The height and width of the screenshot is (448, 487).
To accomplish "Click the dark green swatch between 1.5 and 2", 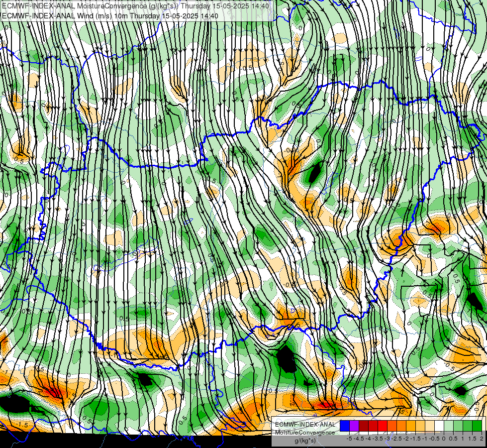I will pos(477,426).
